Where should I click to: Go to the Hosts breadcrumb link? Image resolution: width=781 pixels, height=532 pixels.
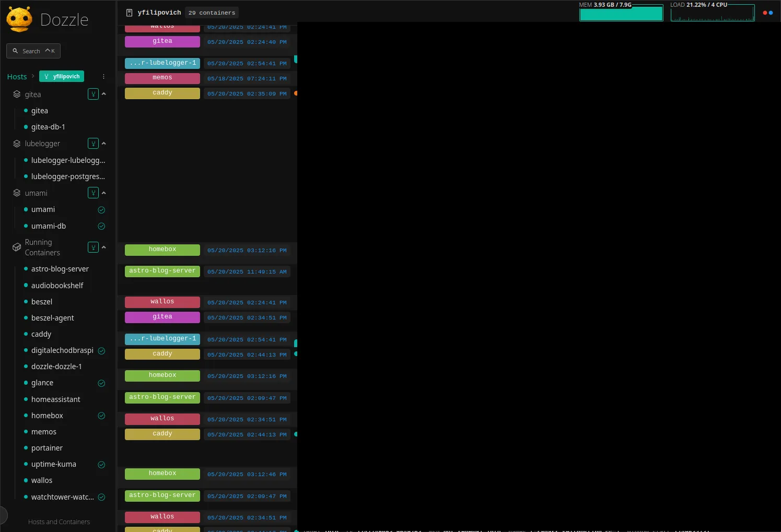tap(17, 77)
